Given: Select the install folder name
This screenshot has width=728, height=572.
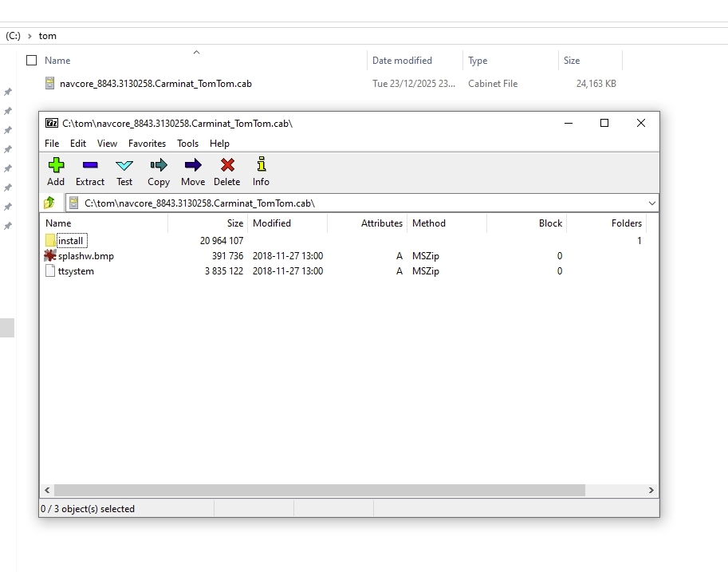Looking at the screenshot, I should point(71,241).
